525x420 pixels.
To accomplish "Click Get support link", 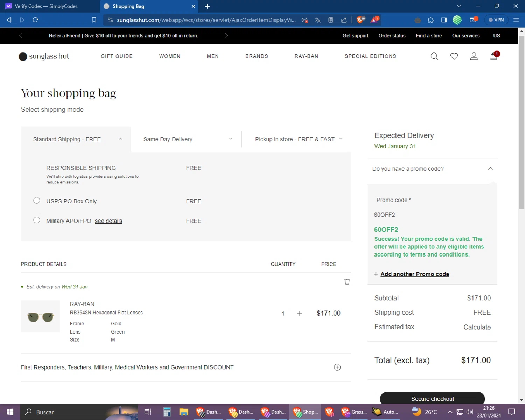I will pos(356,36).
